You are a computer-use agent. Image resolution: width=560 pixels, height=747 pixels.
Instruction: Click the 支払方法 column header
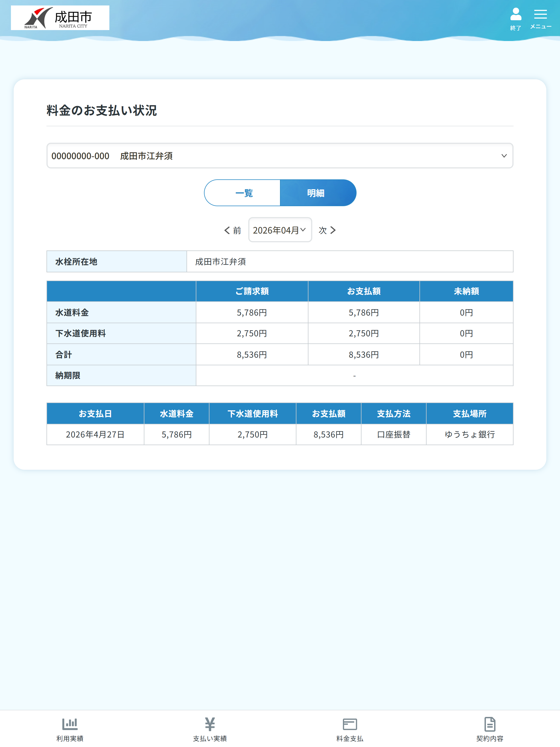394,414
